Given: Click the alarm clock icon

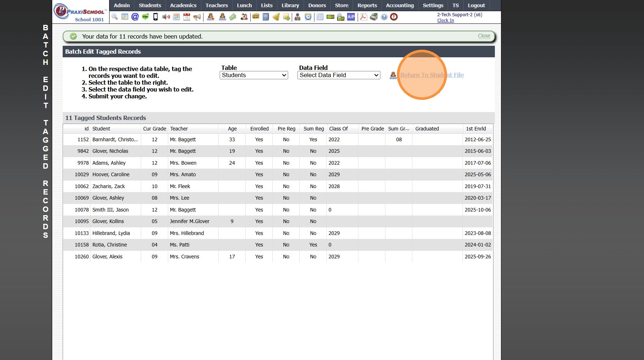Looking at the screenshot, I should (x=308, y=17).
